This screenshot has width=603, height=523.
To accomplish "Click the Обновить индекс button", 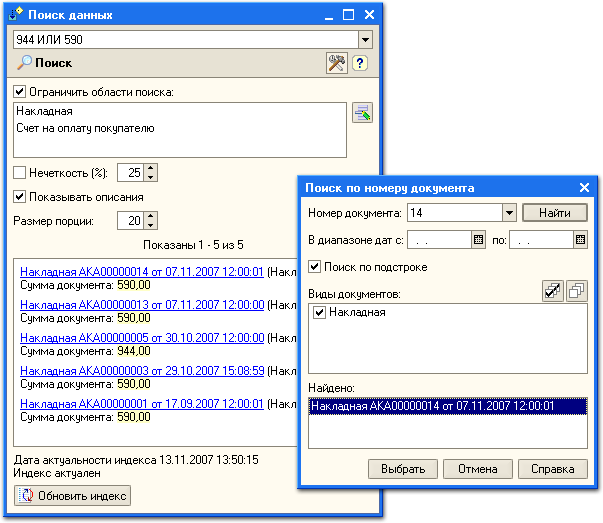I will [72, 495].
